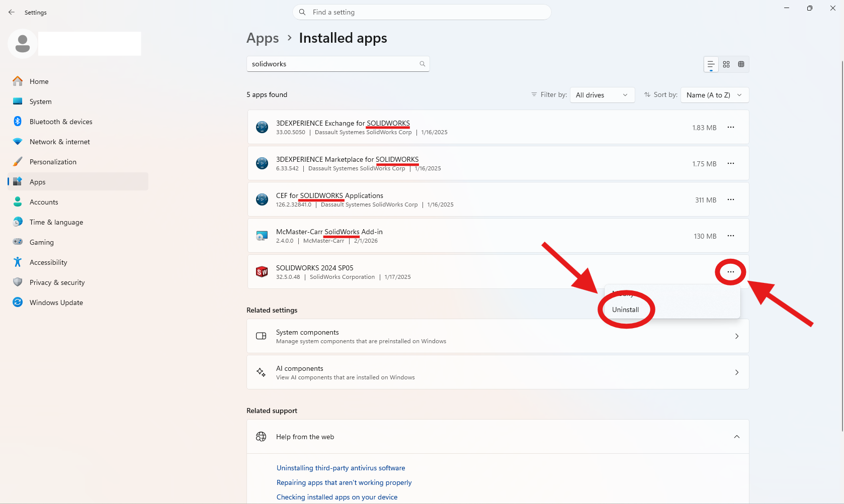Collapse the Help from the web section
Image resolution: width=844 pixels, height=504 pixels.
(x=737, y=437)
